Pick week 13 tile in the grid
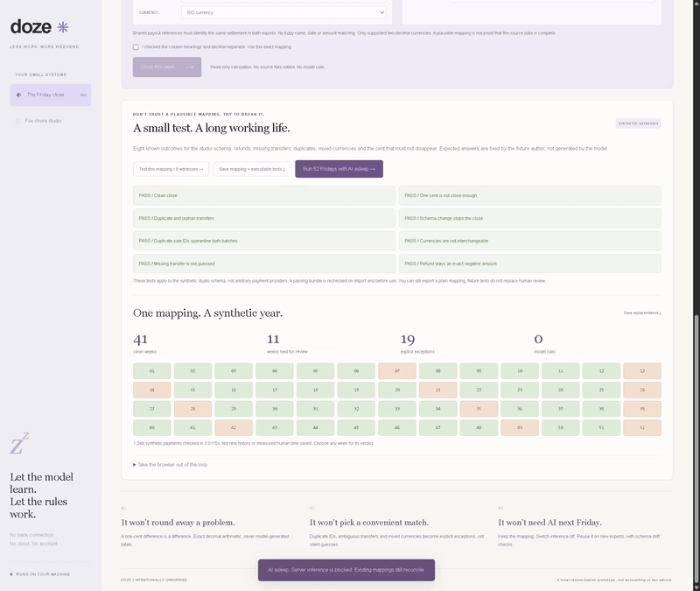Image resolution: width=700 pixels, height=591 pixels. pos(642,371)
